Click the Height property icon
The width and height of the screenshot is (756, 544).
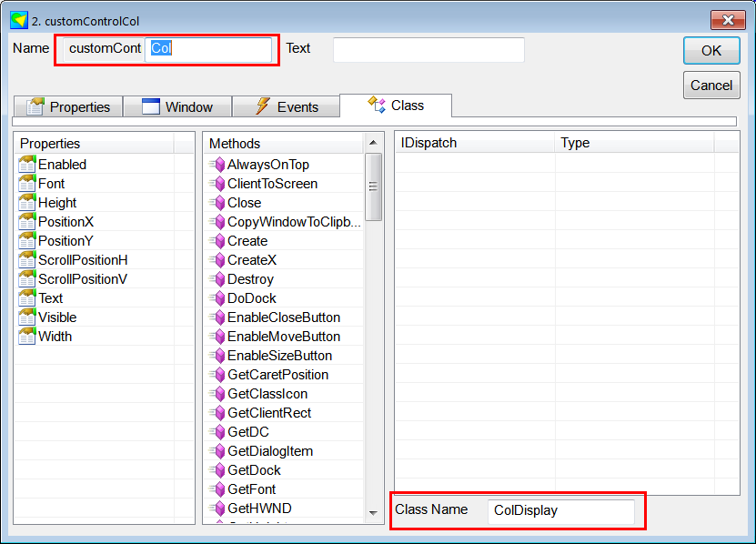click(27, 203)
